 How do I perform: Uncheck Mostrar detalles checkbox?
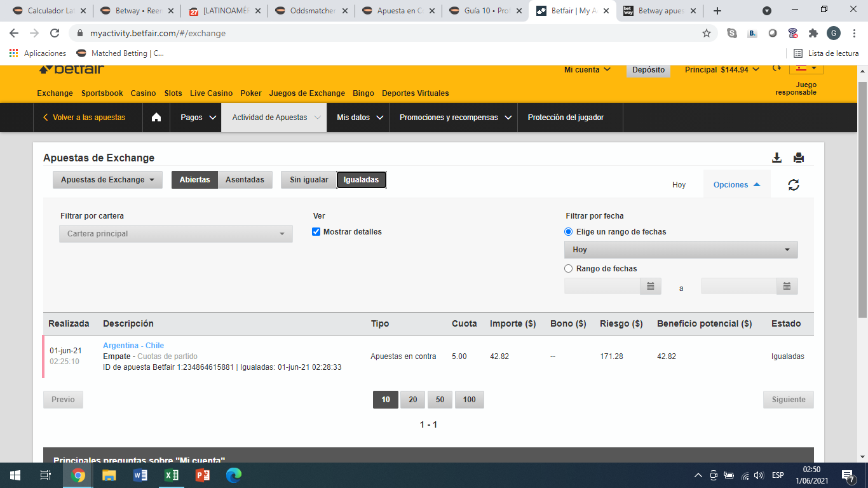(316, 232)
